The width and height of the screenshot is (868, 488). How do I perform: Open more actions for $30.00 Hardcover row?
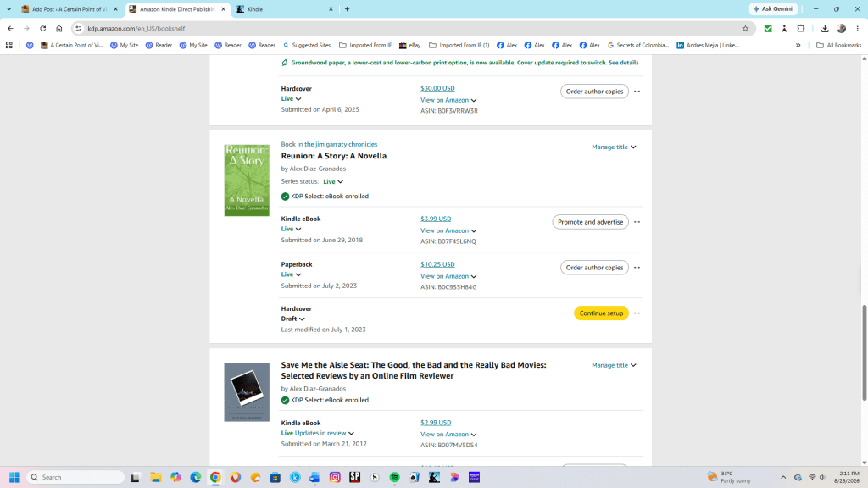pyautogui.click(x=637, y=91)
